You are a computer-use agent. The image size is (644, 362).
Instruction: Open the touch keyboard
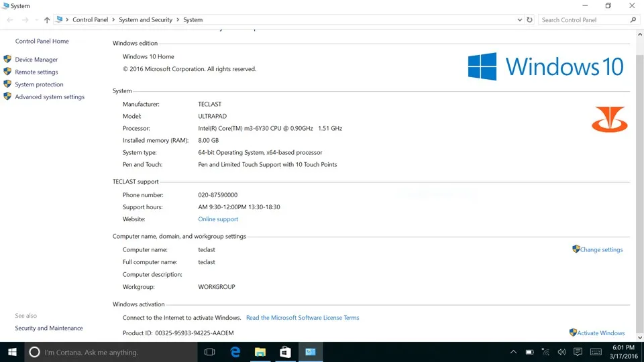[596, 352]
